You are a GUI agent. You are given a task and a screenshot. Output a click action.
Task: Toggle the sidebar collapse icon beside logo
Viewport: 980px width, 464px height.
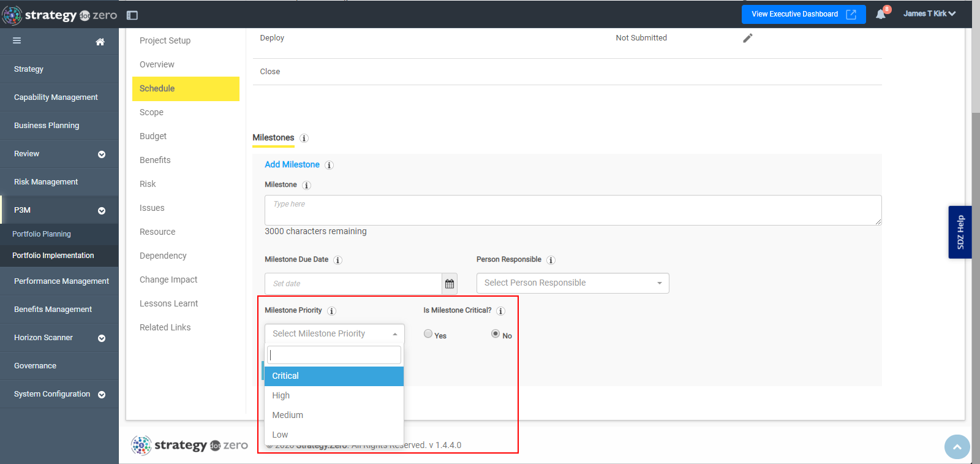tap(132, 15)
